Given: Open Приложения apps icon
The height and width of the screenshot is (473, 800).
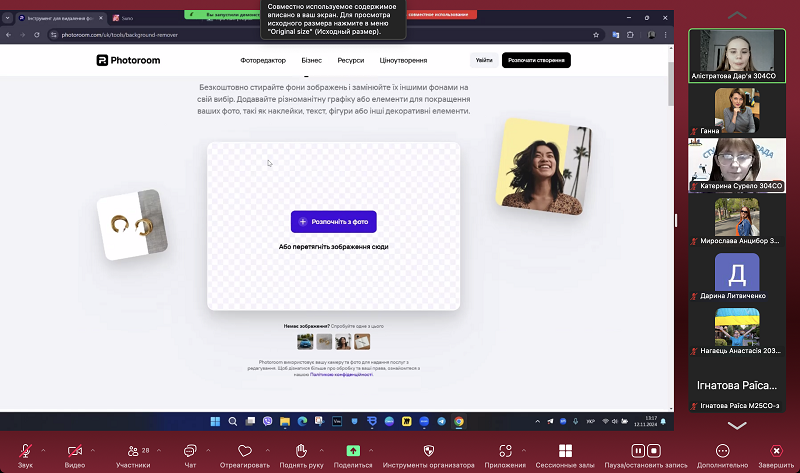Looking at the screenshot, I should [x=505, y=451].
